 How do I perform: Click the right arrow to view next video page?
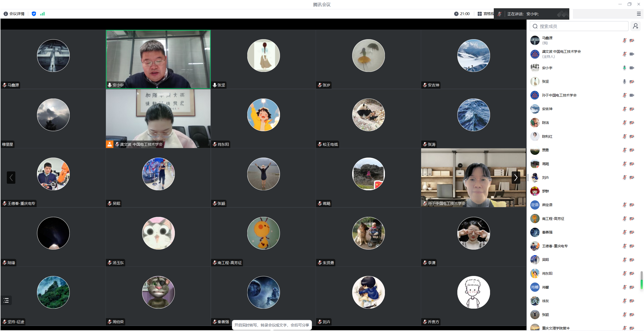tap(516, 178)
